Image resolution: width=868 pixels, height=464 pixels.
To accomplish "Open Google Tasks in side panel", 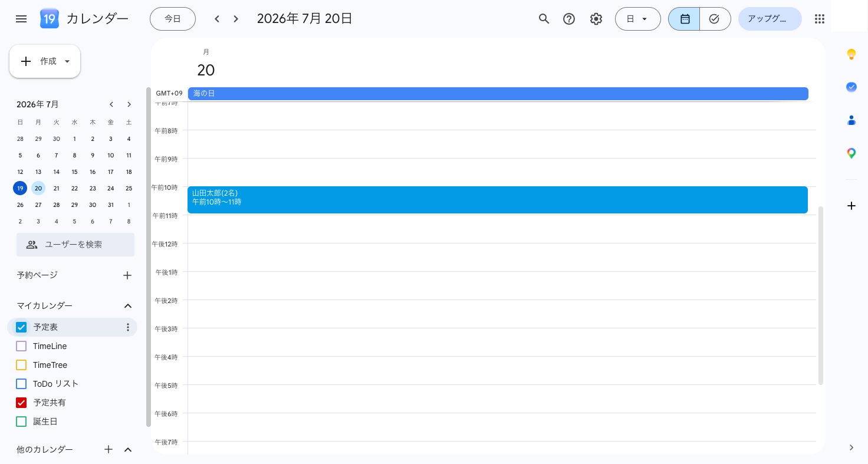I will (851, 87).
